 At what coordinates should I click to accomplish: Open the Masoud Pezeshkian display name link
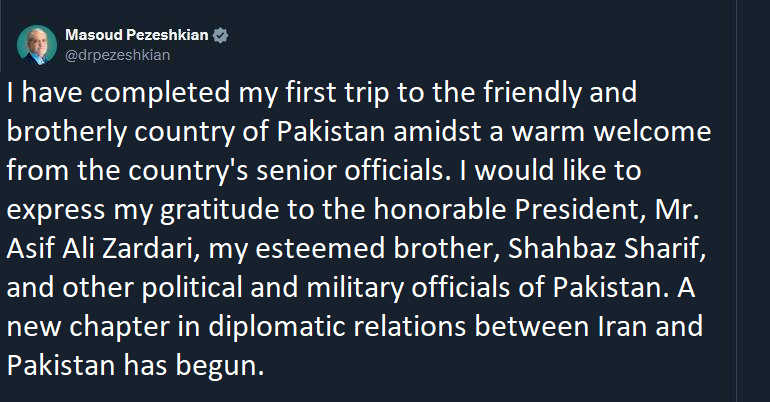point(136,35)
